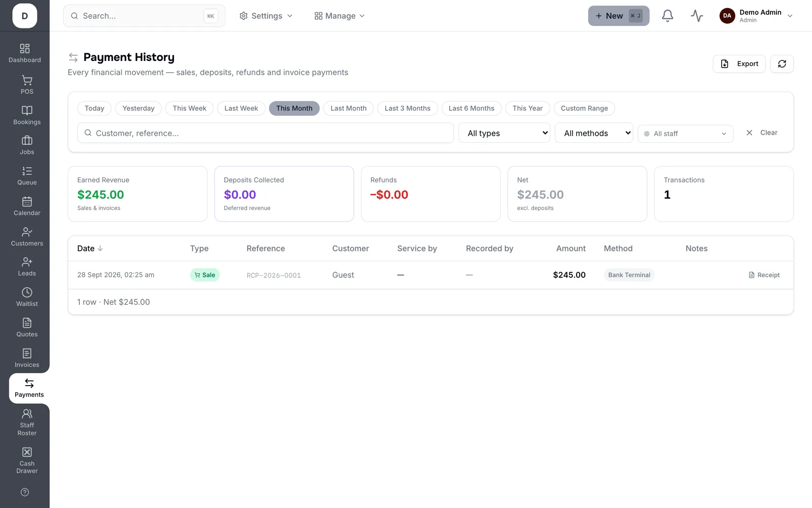Screen dimensions: 812x508
Task: Open Waitlist in the sidebar
Action: [x=27, y=297]
